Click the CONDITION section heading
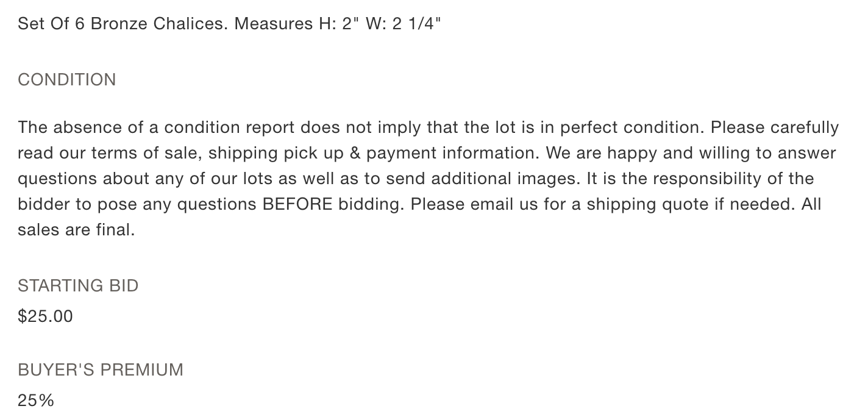Image resolution: width=868 pixels, height=417 pixels. (67, 80)
